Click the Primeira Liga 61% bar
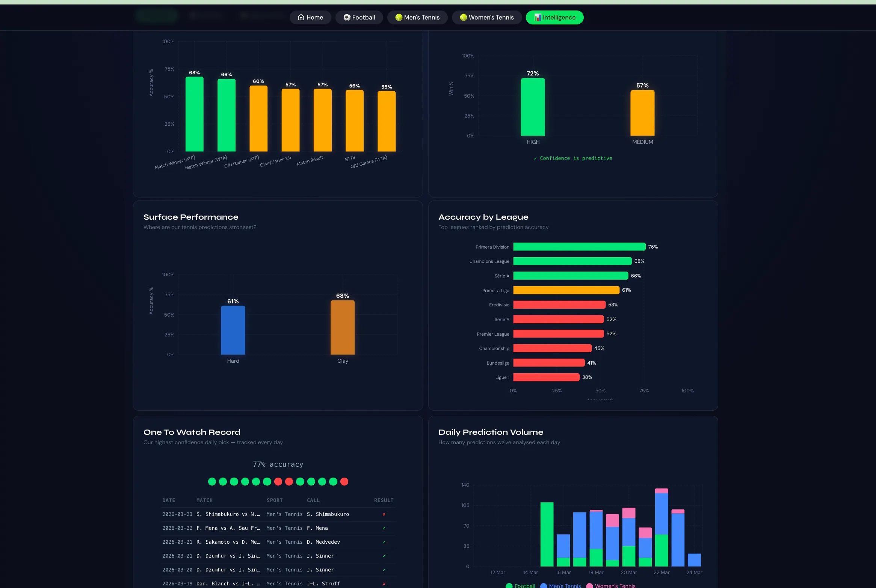Image resolution: width=876 pixels, height=588 pixels. tap(566, 290)
